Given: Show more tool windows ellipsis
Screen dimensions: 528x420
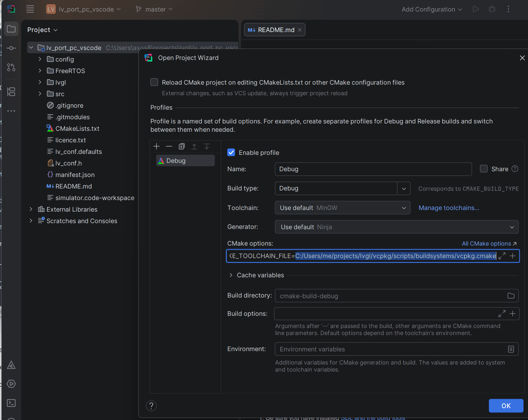Looking at the screenshot, I should tap(11, 111).
